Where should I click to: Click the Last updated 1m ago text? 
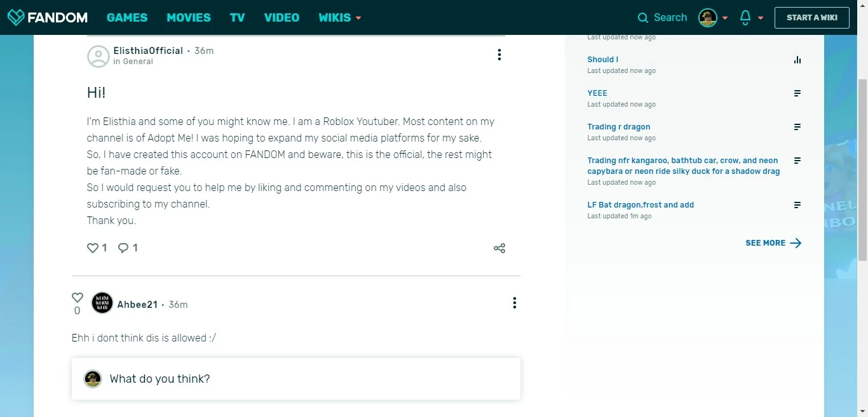(620, 216)
